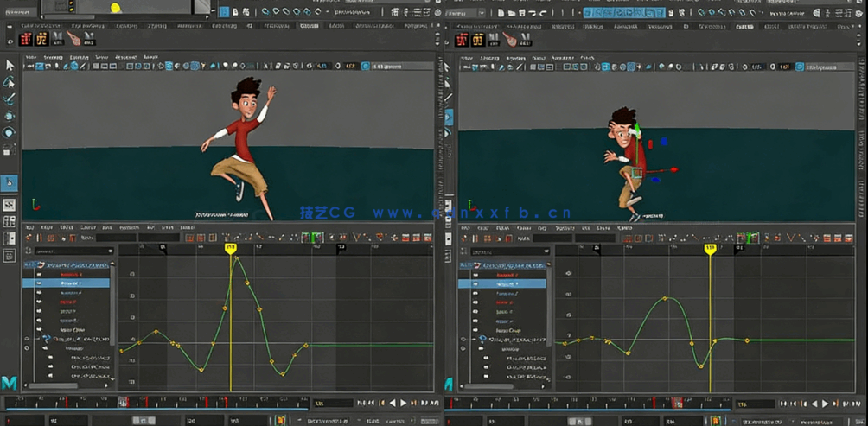Choose the Lasso select tool in left toolbox
868x426 pixels.
(10, 82)
